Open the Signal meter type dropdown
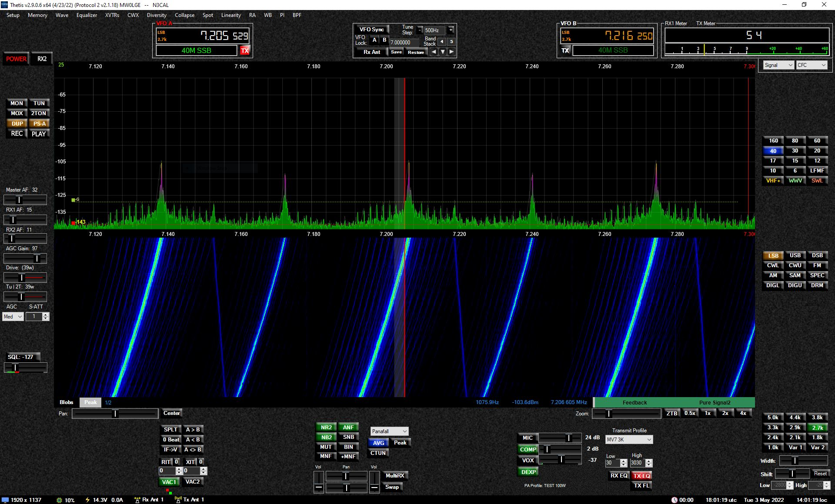835x504 pixels. [x=778, y=65]
